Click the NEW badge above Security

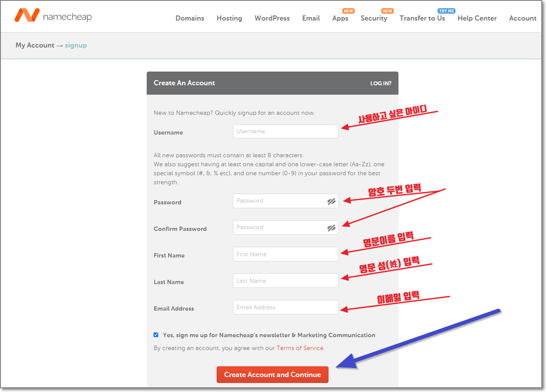[x=387, y=11]
